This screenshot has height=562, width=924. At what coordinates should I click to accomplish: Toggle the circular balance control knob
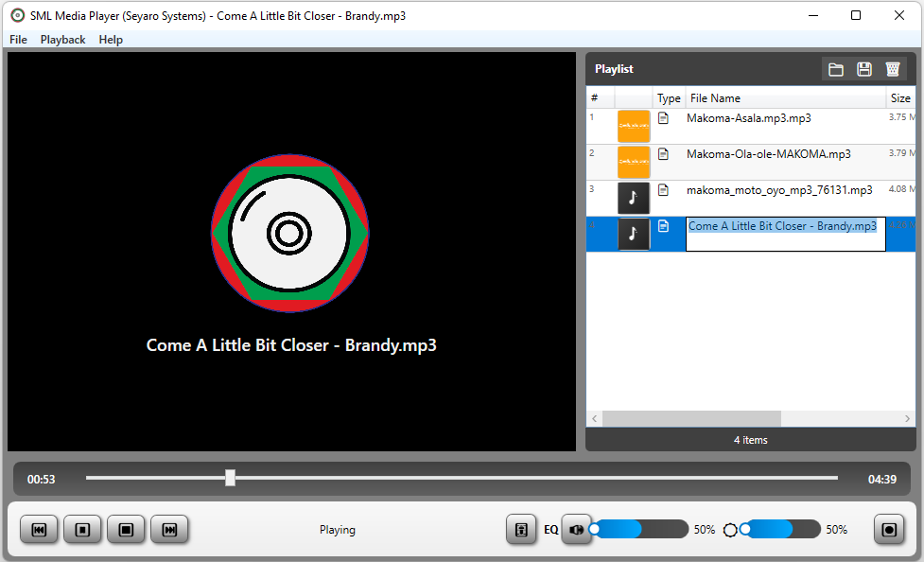point(729,529)
